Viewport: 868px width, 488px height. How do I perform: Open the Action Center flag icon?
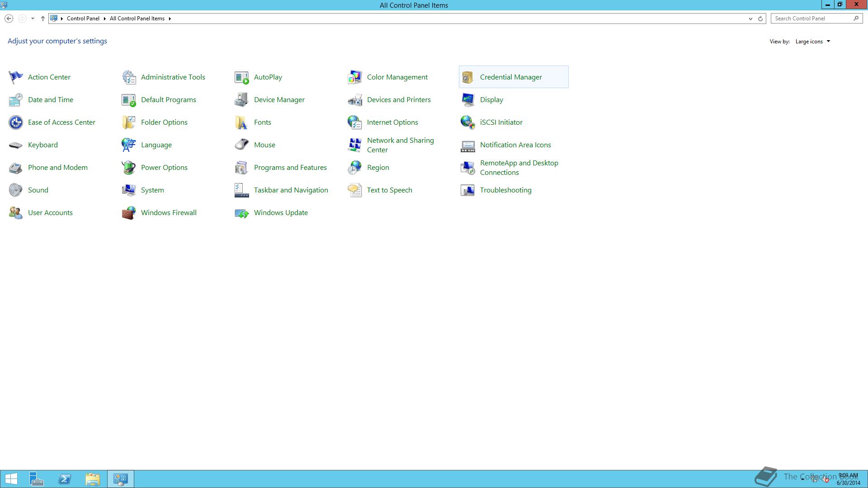tap(15, 77)
